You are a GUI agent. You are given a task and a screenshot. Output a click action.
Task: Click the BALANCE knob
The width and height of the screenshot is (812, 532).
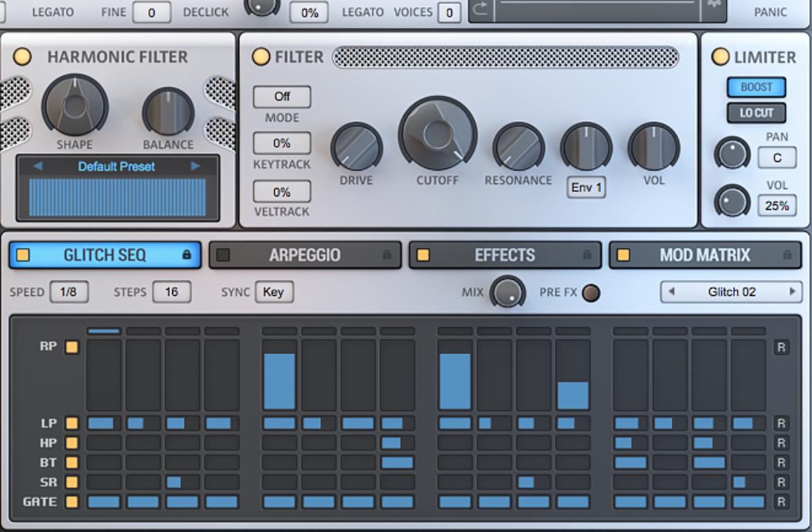coord(169,113)
